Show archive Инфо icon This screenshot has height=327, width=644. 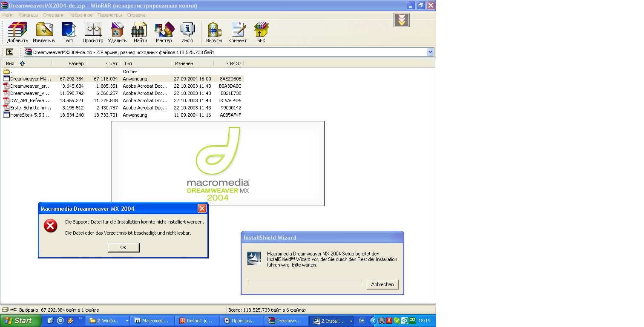tap(187, 32)
